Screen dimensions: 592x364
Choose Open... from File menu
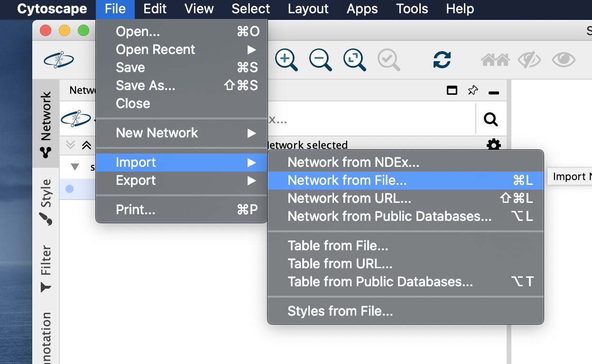(x=182, y=32)
